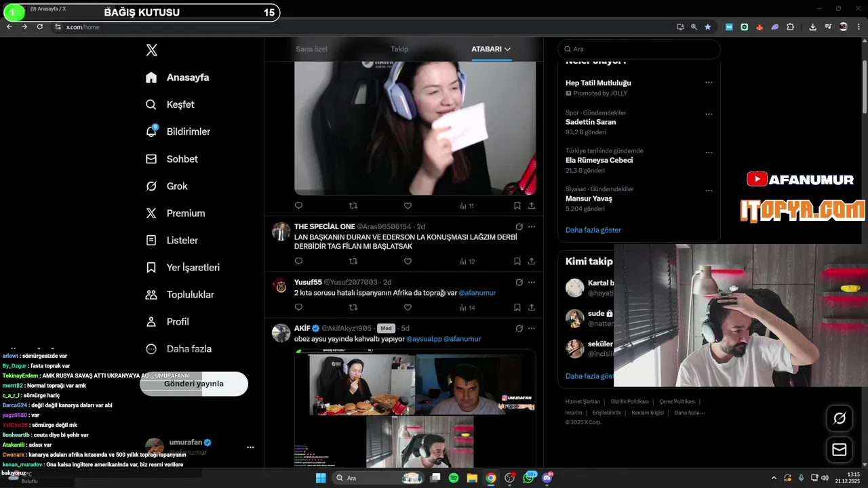
Task: Reply to THE SPECIAL ONE's post
Action: click(298, 261)
